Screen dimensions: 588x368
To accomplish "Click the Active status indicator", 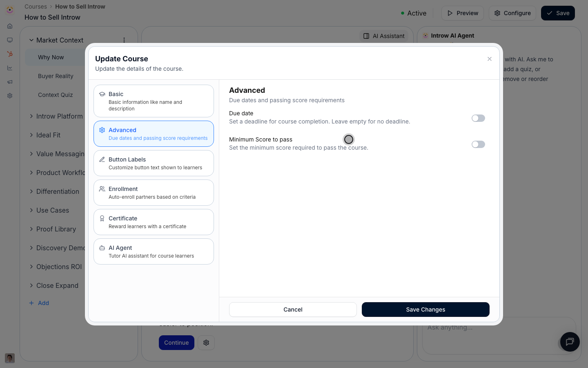I will [414, 13].
